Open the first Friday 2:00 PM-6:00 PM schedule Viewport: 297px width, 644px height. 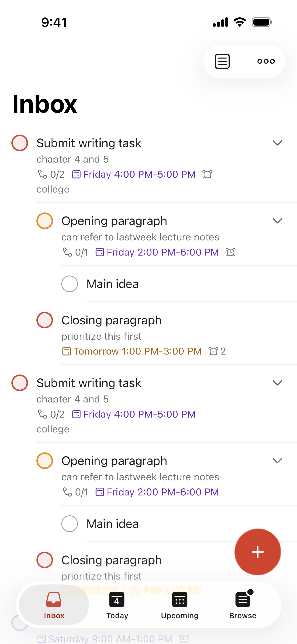coord(162,252)
